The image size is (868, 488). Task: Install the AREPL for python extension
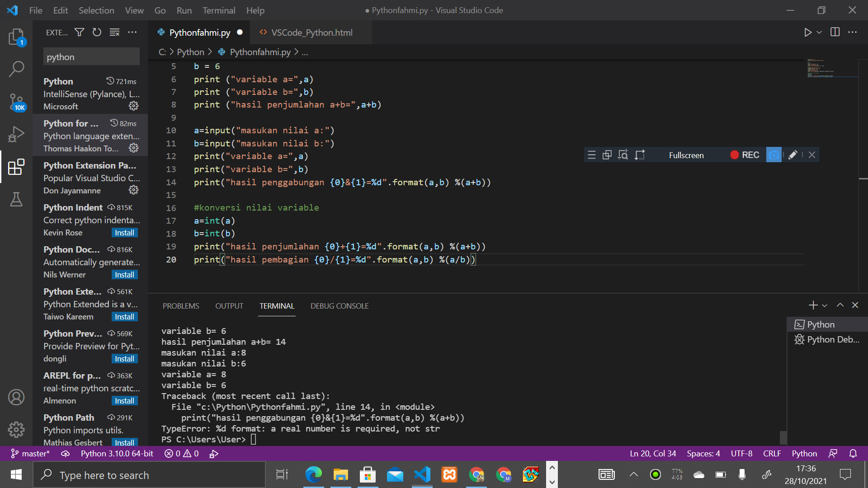[124, 401]
